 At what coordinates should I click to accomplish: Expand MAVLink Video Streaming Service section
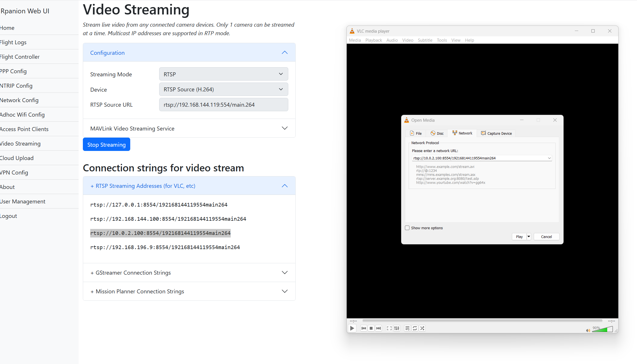tap(189, 129)
